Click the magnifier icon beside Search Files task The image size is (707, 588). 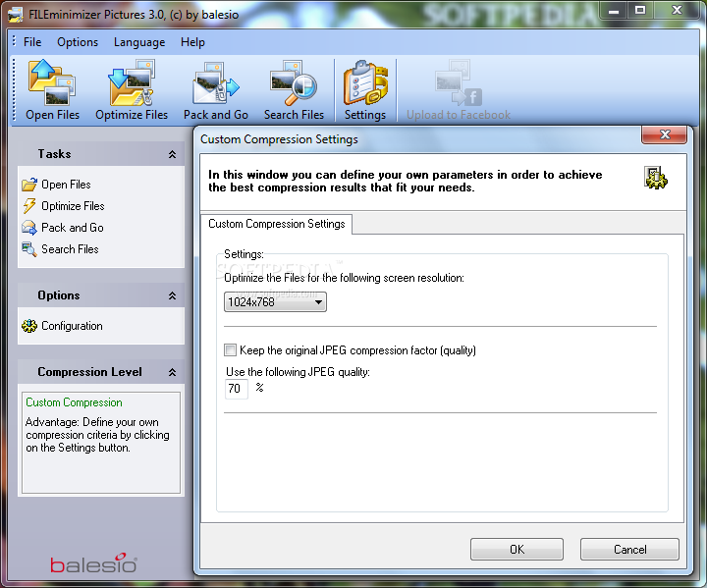[29, 249]
